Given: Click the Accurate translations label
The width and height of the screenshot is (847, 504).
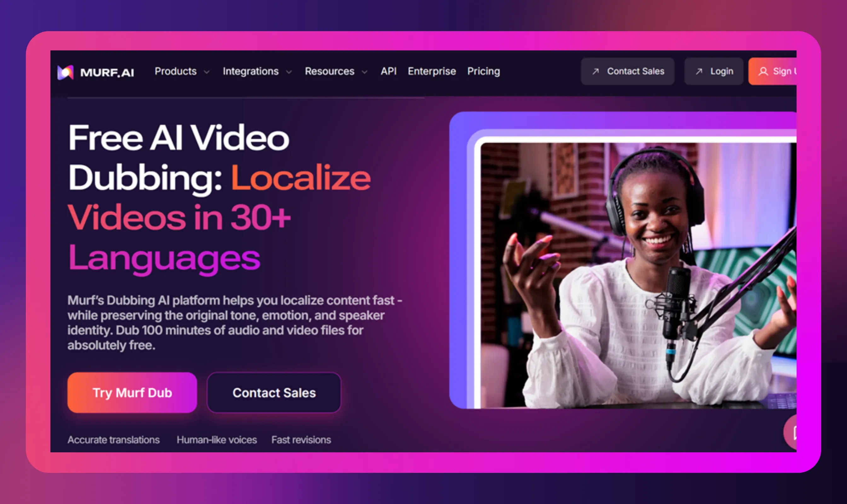Looking at the screenshot, I should pyautogui.click(x=113, y=439).
